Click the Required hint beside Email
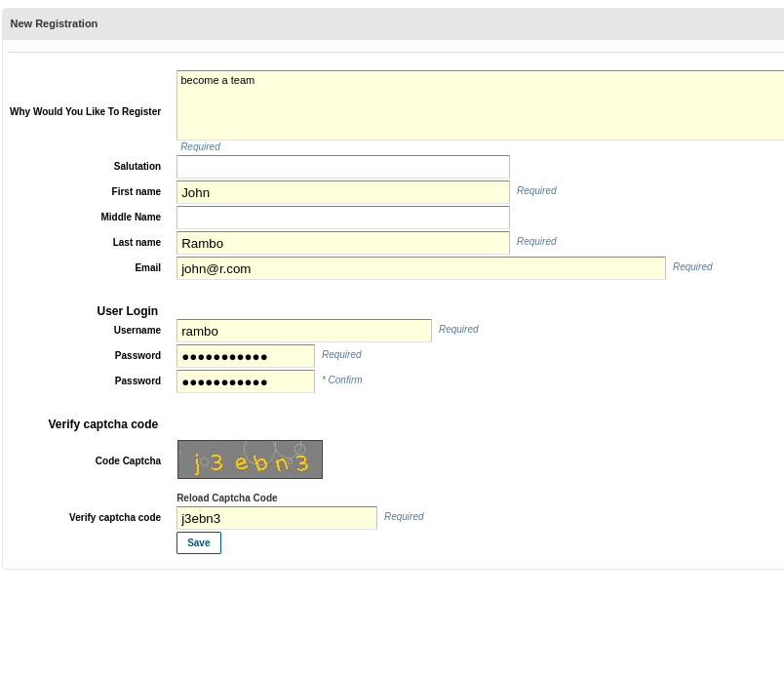 coord(692,266)
